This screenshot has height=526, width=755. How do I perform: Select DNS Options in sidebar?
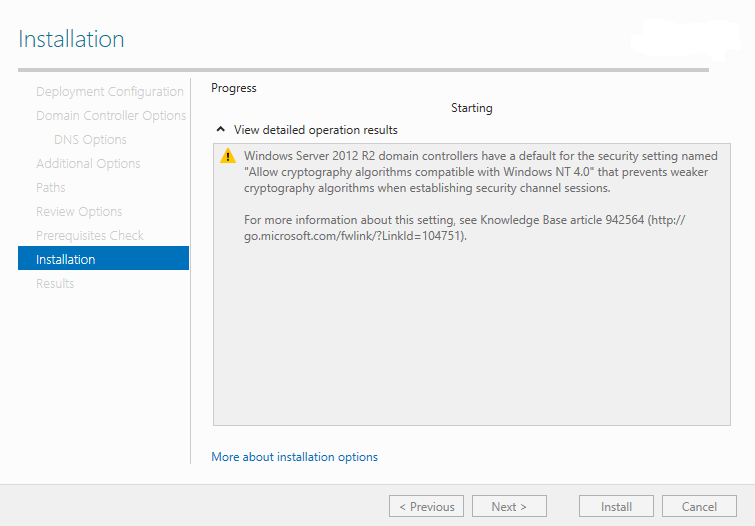(90, 140)
